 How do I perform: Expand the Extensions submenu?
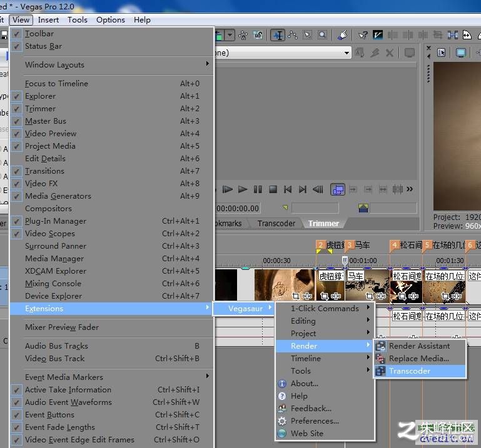tap(112, 309)
